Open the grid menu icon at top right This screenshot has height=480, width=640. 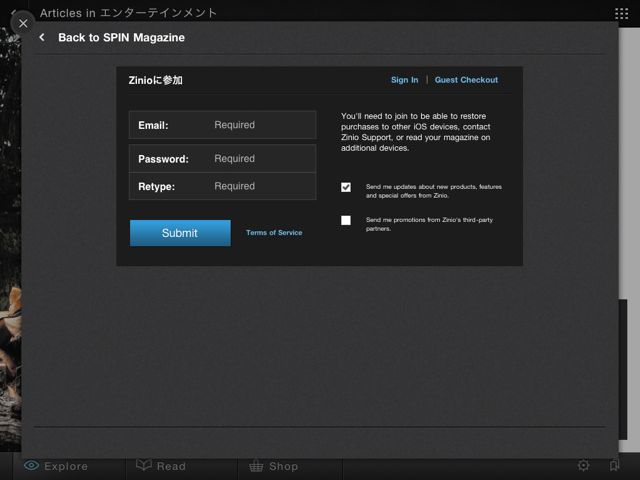coord(621,13)
